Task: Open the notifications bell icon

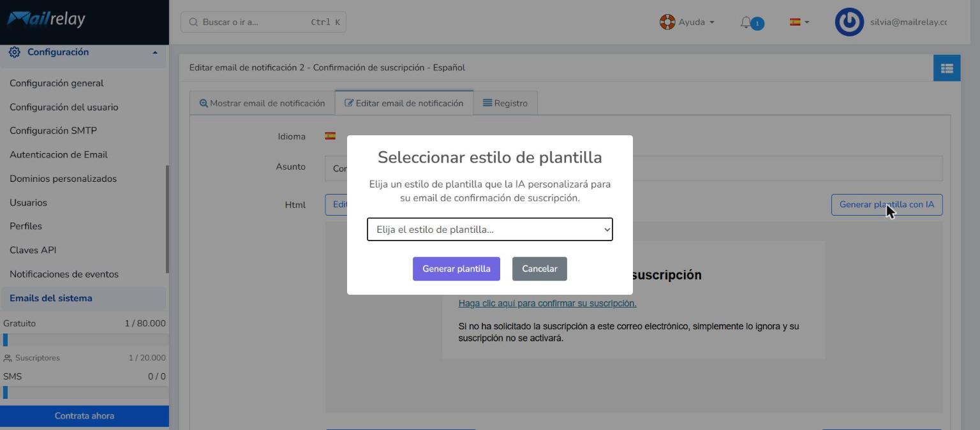Action: pos(746,22)
